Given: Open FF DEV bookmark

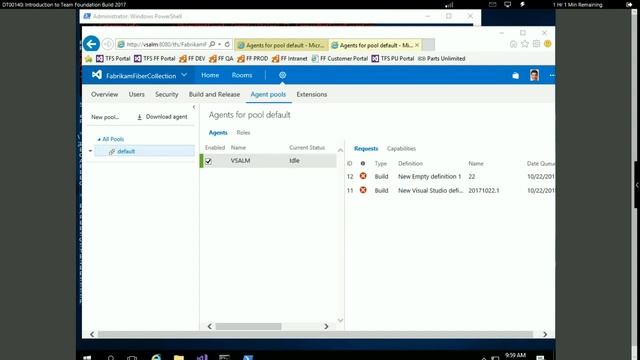Looking at the screenshot, I should 192,58.
